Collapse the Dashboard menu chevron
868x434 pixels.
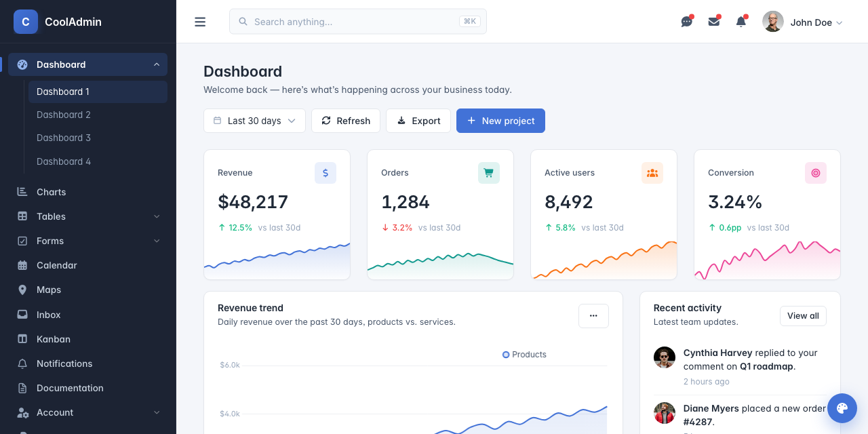[x=157, y=64]
